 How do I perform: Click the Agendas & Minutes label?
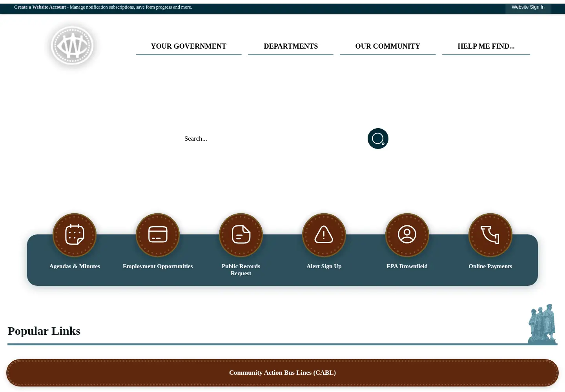click(x=75, y=266)
